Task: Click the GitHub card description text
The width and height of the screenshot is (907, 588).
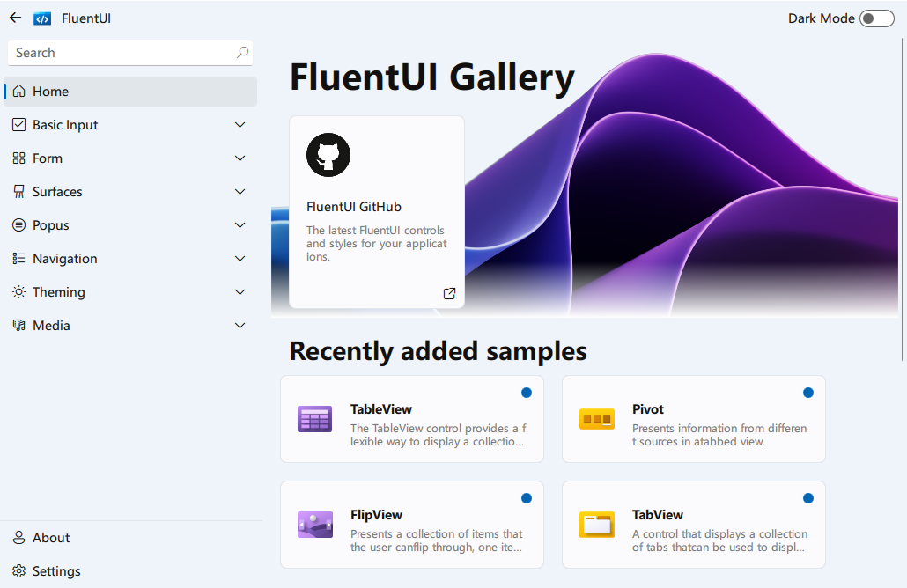Action: tap(377, 244)
